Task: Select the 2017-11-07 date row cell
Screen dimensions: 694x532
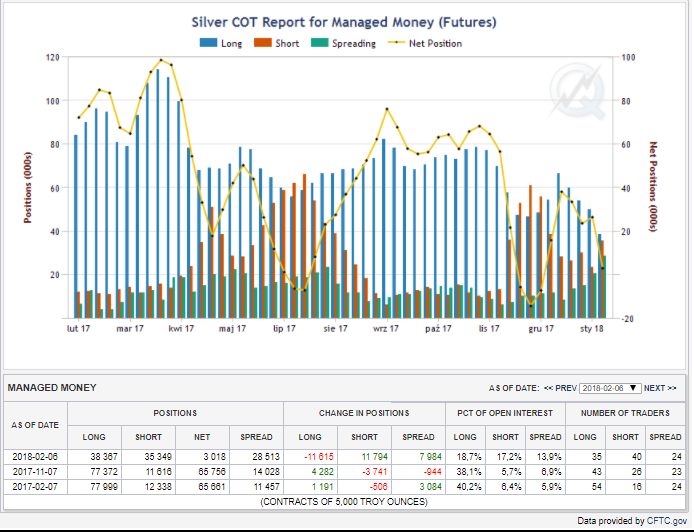Action: 35,472
